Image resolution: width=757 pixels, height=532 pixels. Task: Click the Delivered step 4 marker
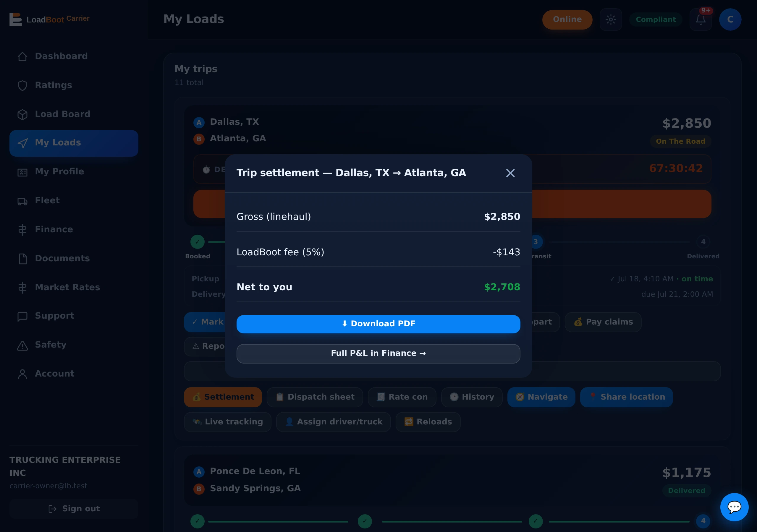(x=703, y=241)
